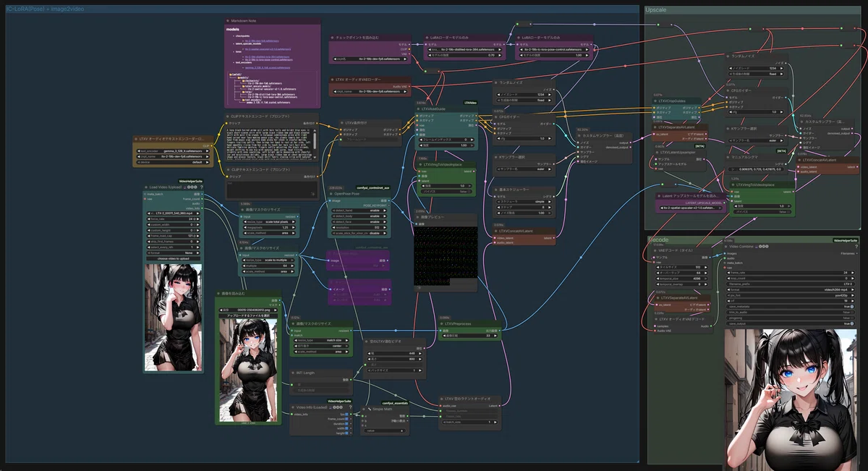Collapse the Load Video (Upload) node via its dot
The height and width of the screenshot is (471, 868).
click(x=147, y=187)
